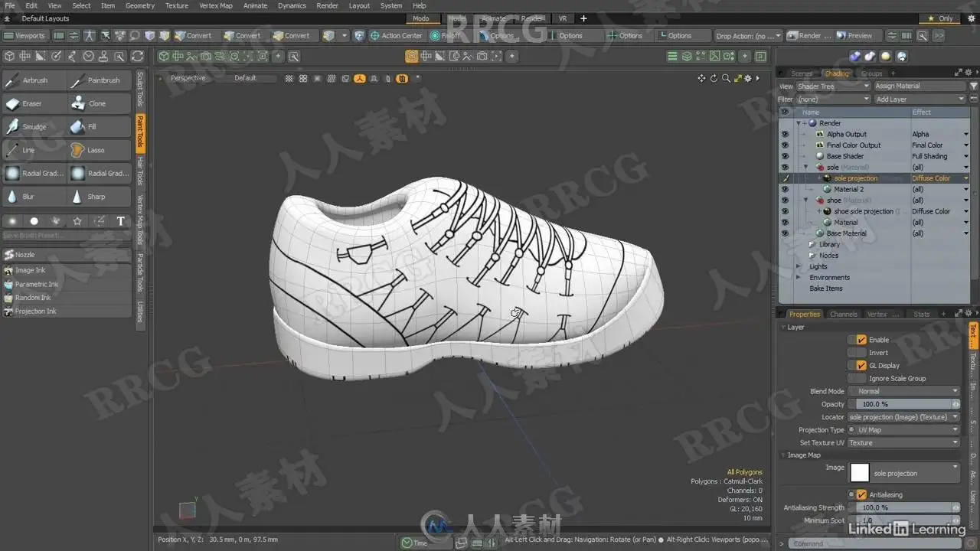Choose the hard round brush tip
The height and width of the screenshot is (551, 980).
(x=34, y=221)
